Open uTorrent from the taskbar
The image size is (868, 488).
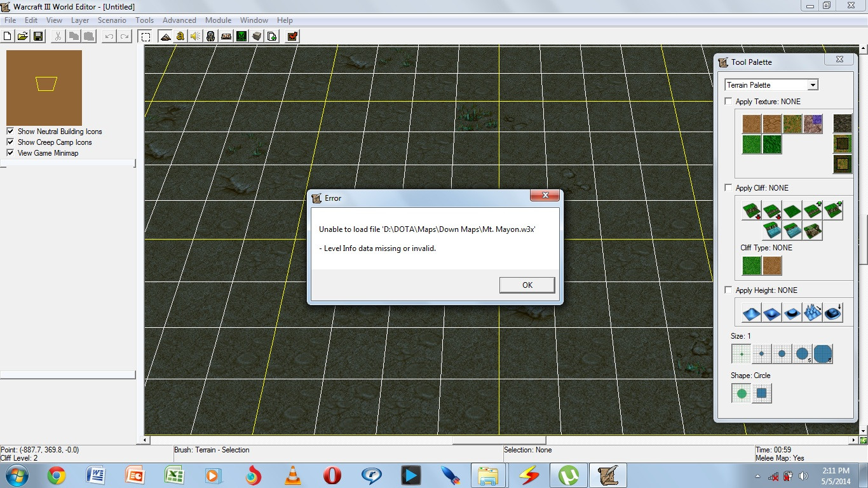tap(568, 475)
